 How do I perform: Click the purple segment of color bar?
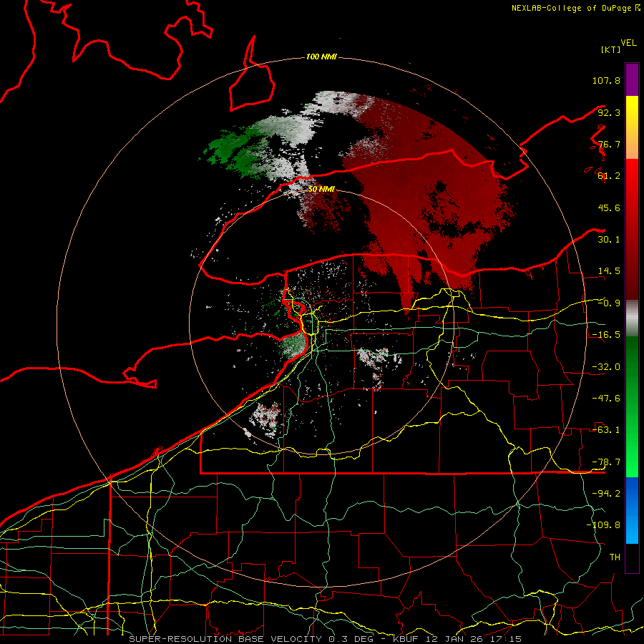(632, 79)
